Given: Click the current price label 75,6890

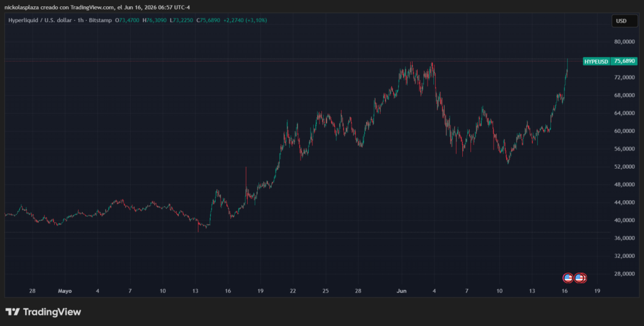Looking at the screenshot, I should click(x=625, y=61).
